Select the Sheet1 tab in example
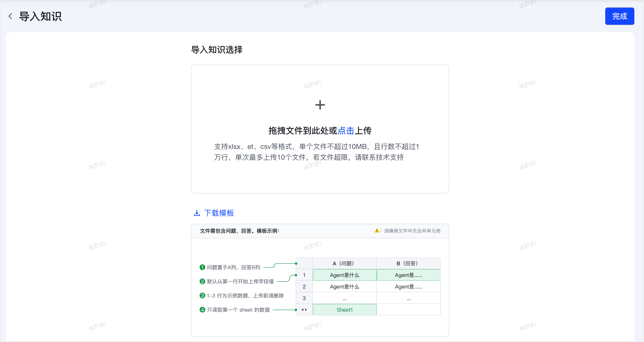The height and width of the screenshot is (342, 644). click(345, 310)
